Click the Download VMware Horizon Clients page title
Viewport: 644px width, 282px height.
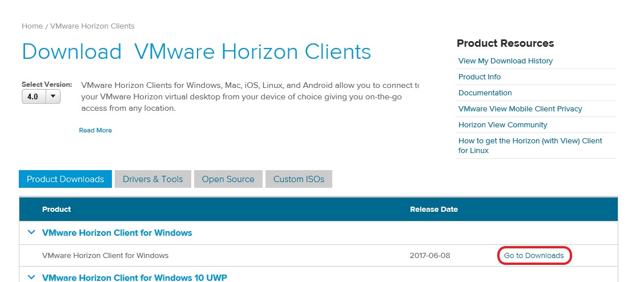click(x=196, y=52)
